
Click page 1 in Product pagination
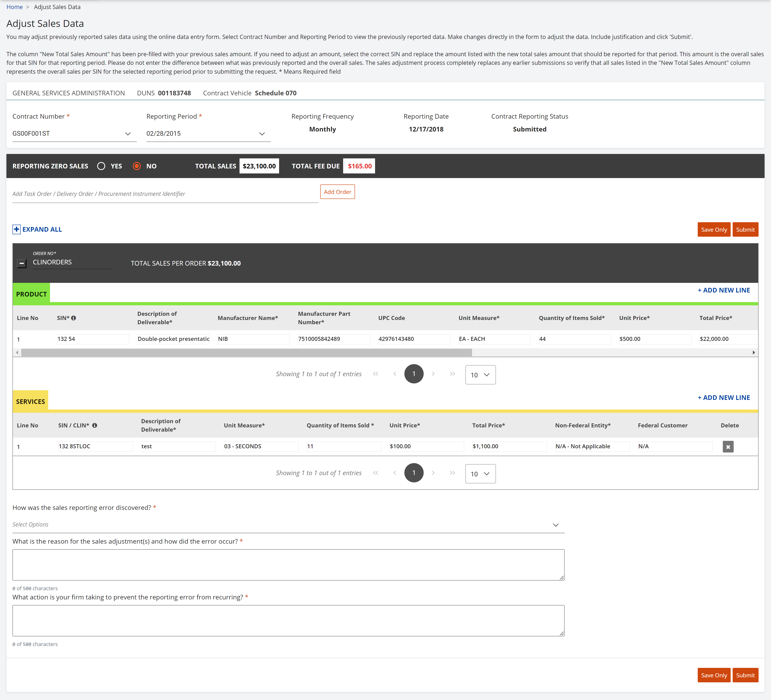click(414, 374)
